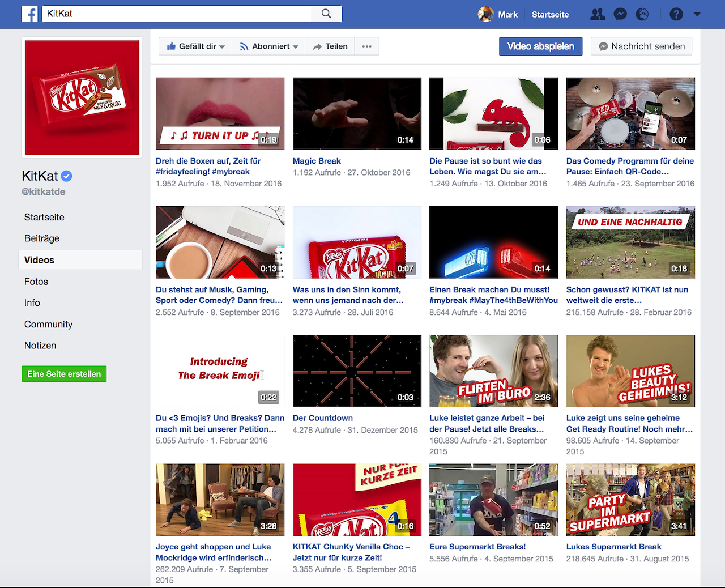Click Das Comedy Programm title link

[x=630, y=166]
